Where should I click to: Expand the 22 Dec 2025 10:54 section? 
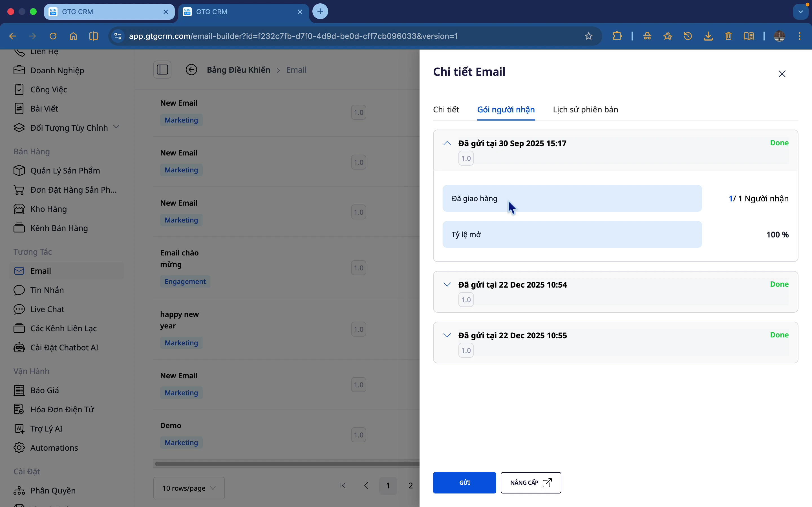(447, 285)
